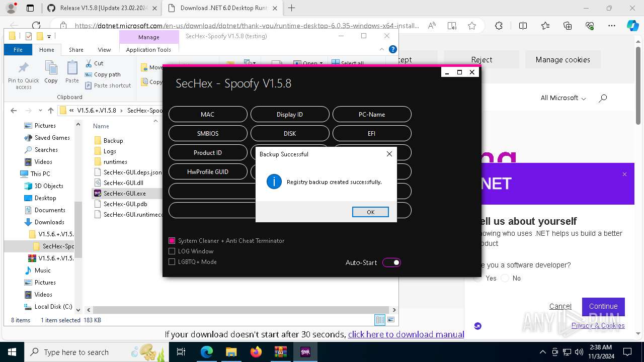This screenshot has width=644, height=362.
Task: Uncheck System Cleaner + Anti Cheat Terminator
Action: pos(172,241)
